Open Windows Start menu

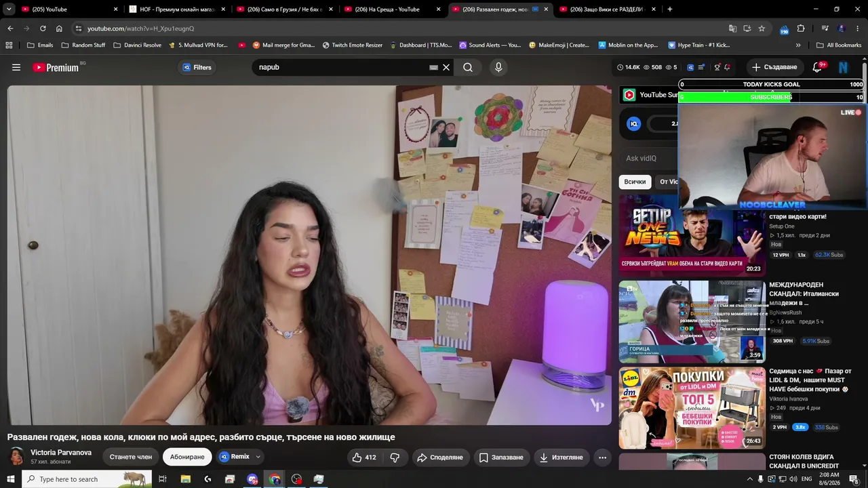[9, 479]
